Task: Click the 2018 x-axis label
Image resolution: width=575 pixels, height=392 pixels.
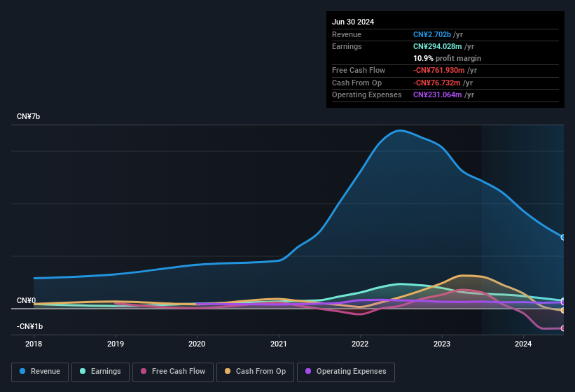Action: 34,344
